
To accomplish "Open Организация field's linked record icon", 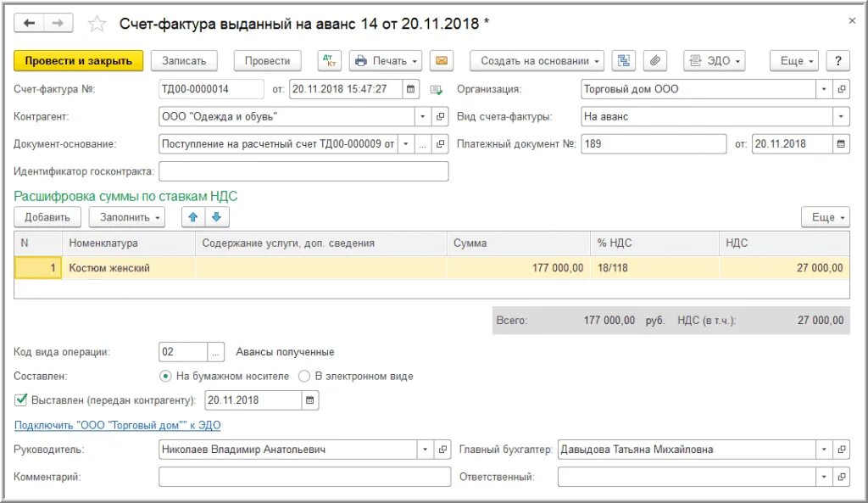I will coord(842,89).
